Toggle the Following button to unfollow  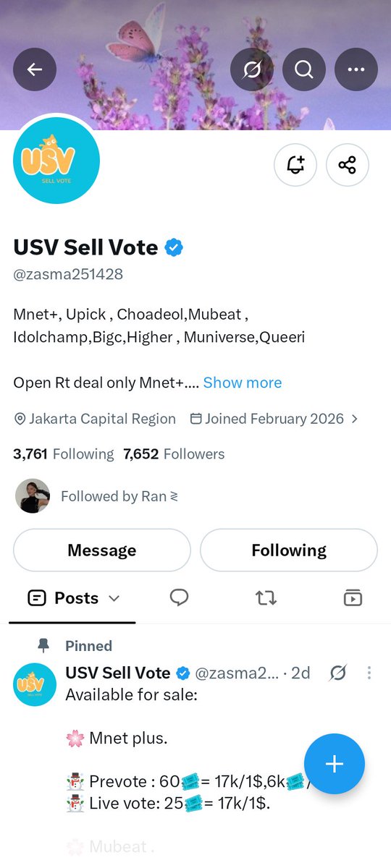(x=289, y=550)
